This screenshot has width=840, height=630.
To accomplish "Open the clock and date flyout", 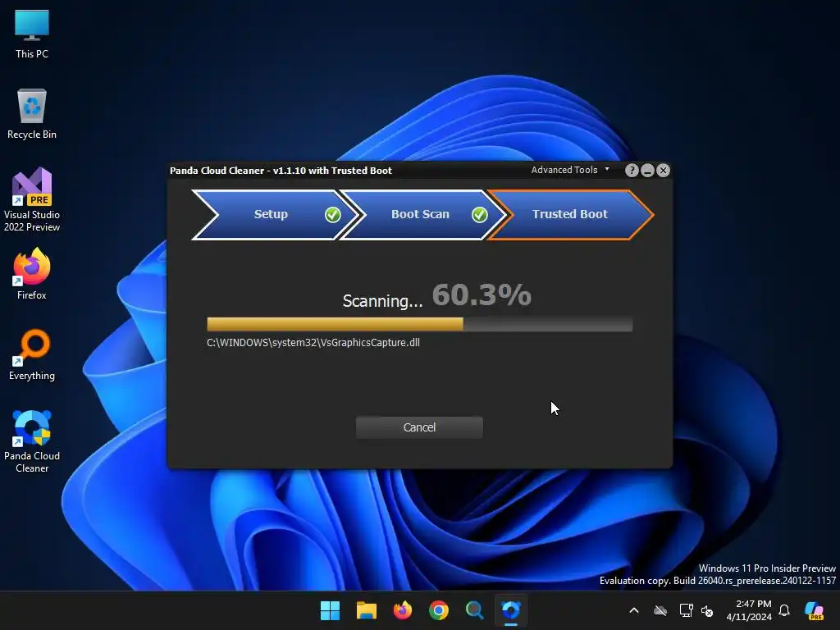I will coord(749,610).
